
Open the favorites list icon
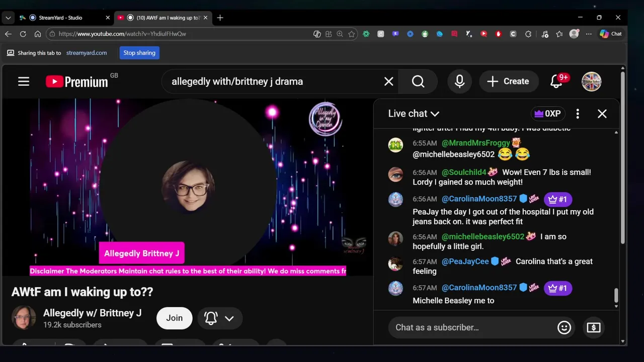point(559,34)
